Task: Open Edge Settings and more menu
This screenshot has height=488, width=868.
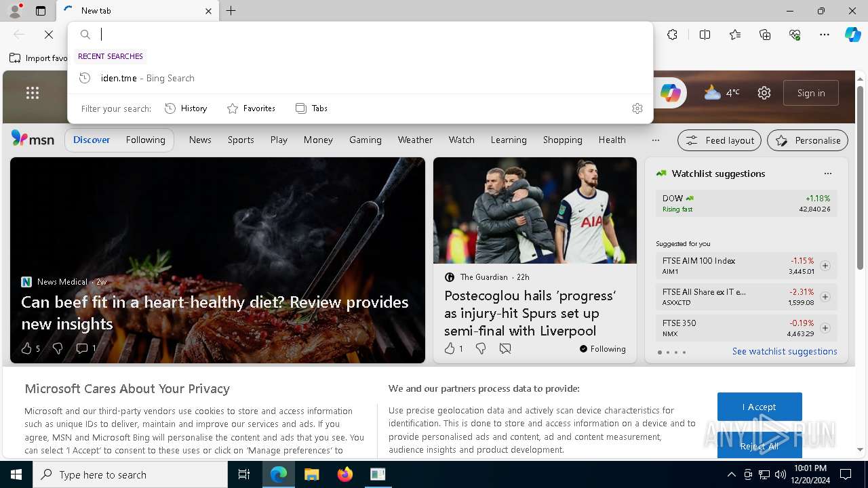Action: pos(825,35)
